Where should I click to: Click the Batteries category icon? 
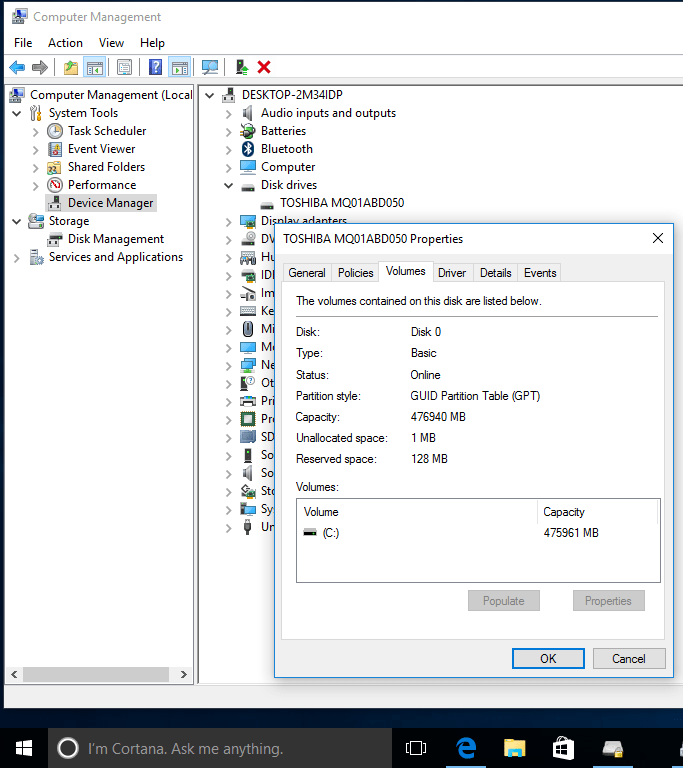(x=248, y=131)
